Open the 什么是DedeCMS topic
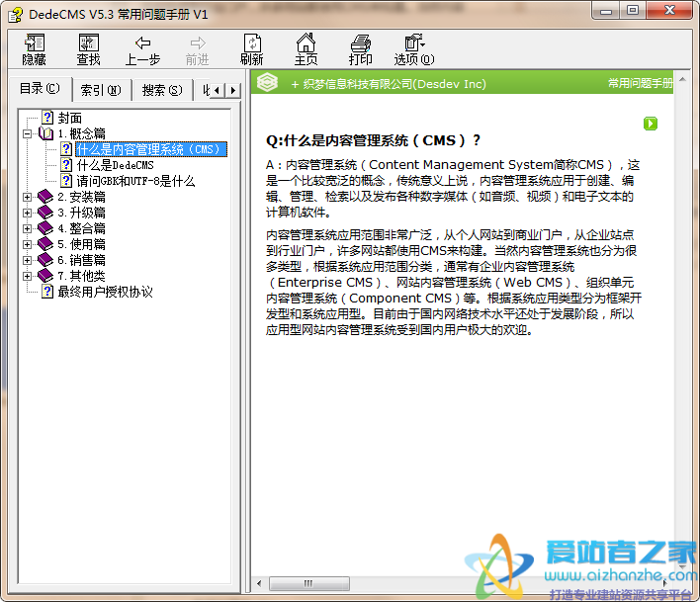This screenshot has width=700, height=602. click(115, 165)
